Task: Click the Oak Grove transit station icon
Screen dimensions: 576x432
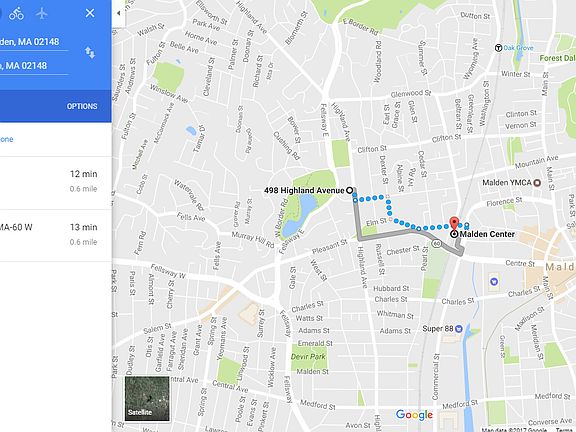Action: click(x=498, y=48)
